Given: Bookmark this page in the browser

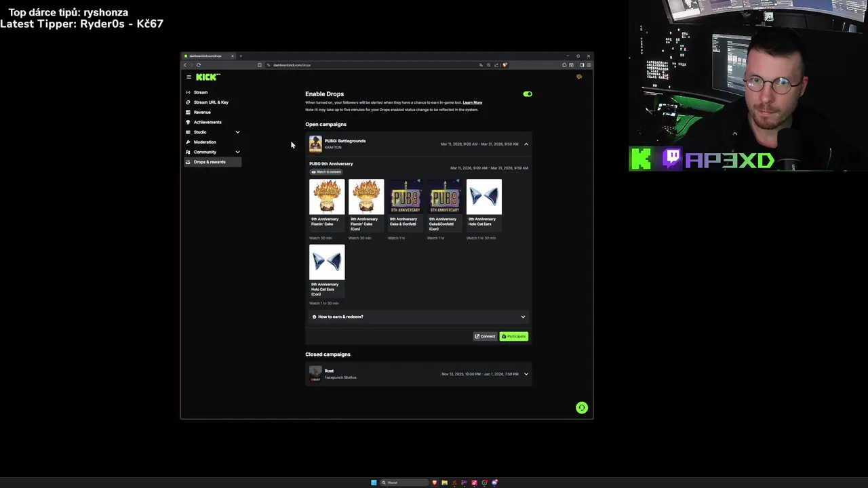Looking at the screenshot, I should pos(260,65).
